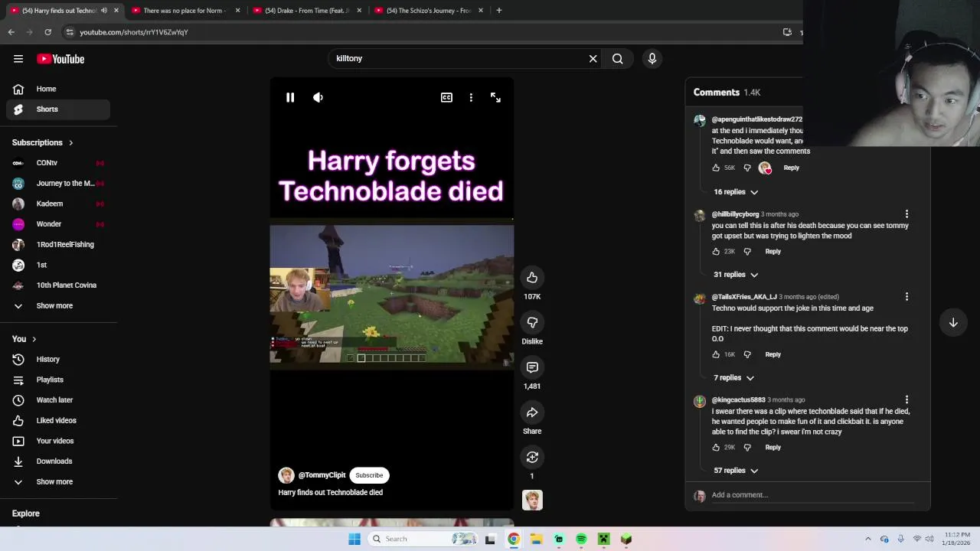Open Downloads in the sidebar

tap(58, 461)
